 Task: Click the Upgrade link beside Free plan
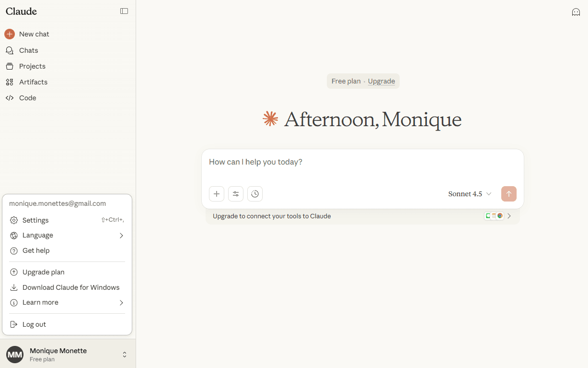click(381, 81)
